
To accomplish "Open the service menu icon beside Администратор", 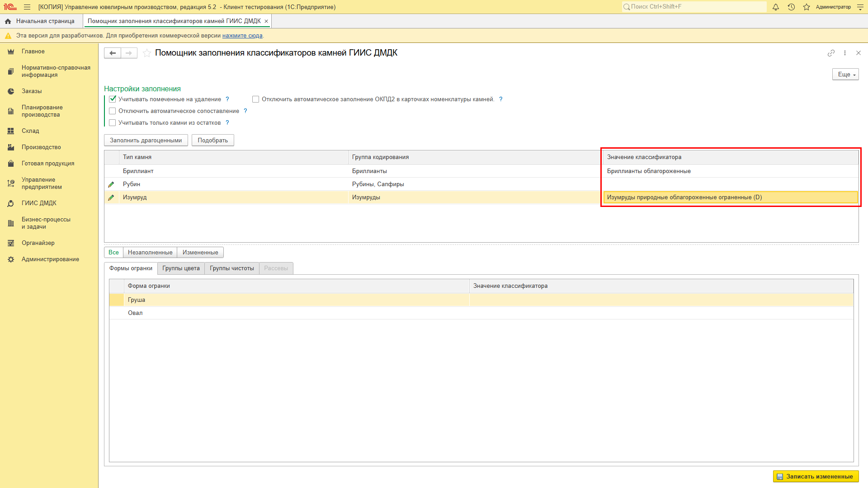I will click(860, 7).
